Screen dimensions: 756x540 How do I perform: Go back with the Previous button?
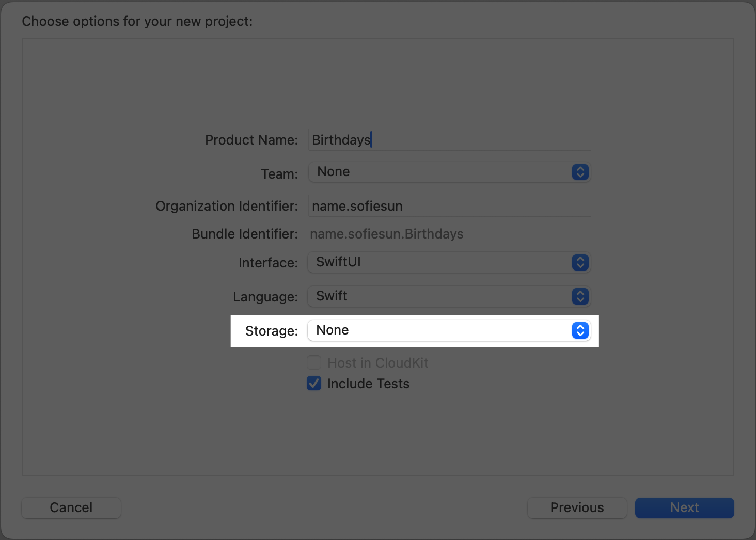click(x=577, y=508)
